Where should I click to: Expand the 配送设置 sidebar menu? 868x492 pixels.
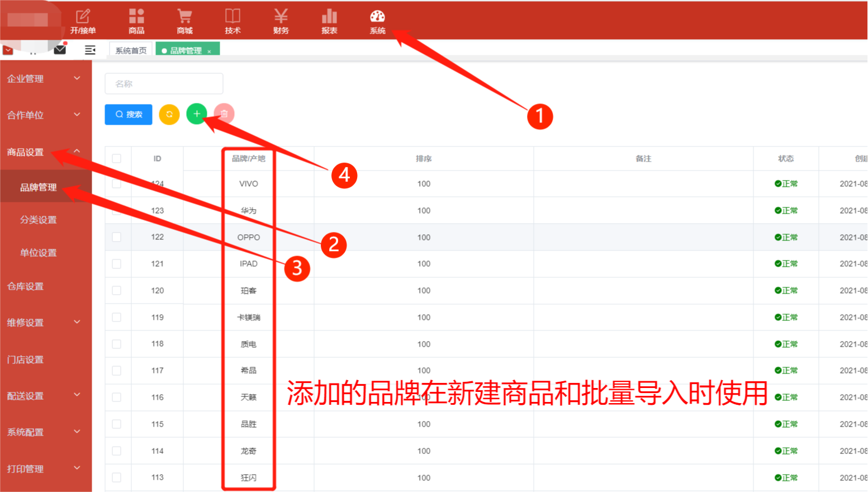[46, 396]
